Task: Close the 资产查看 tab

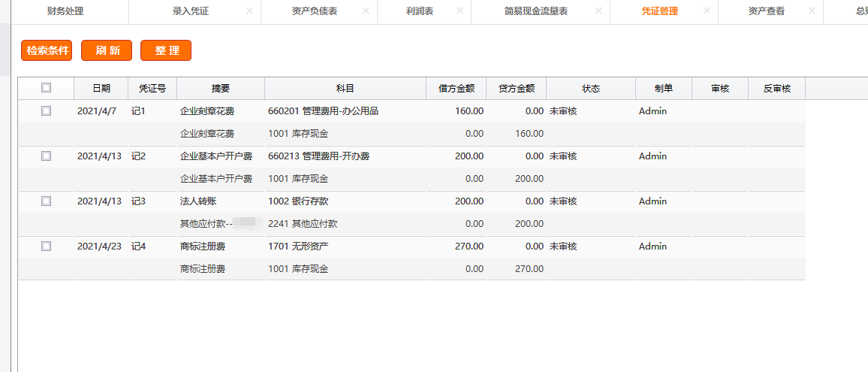Action: tap(812, 11)
